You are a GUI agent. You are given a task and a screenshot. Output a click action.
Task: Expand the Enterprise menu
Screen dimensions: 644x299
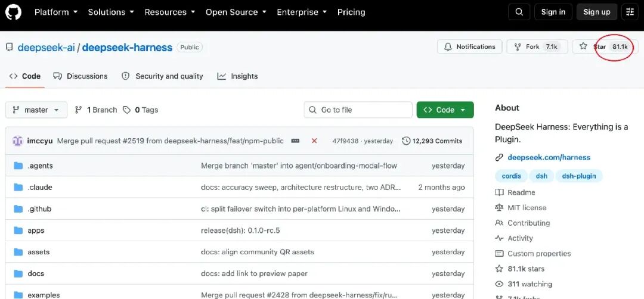point(302,12)
